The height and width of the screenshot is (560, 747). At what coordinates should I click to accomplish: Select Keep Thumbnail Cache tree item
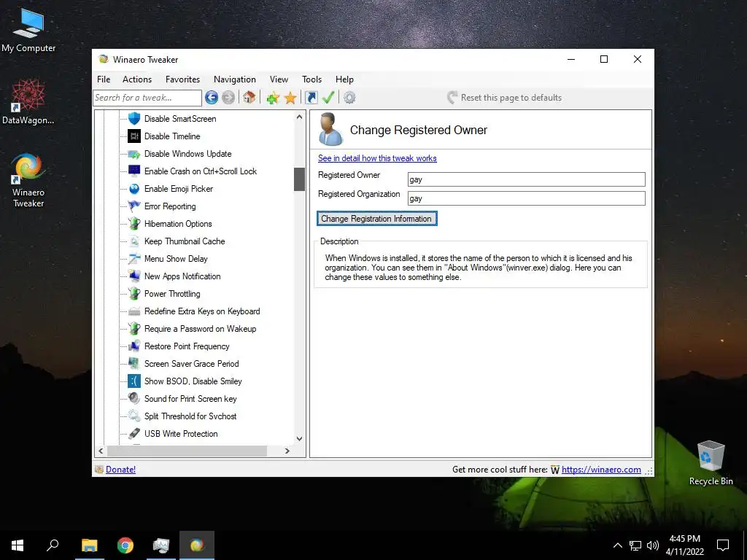point(185,241)
